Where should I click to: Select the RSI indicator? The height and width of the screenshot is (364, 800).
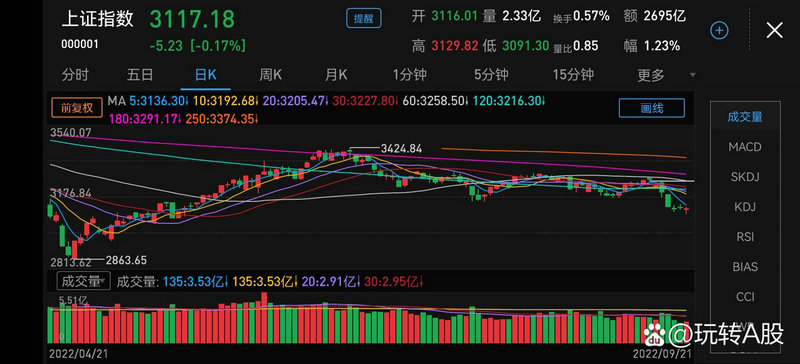(x=745, y=237)
